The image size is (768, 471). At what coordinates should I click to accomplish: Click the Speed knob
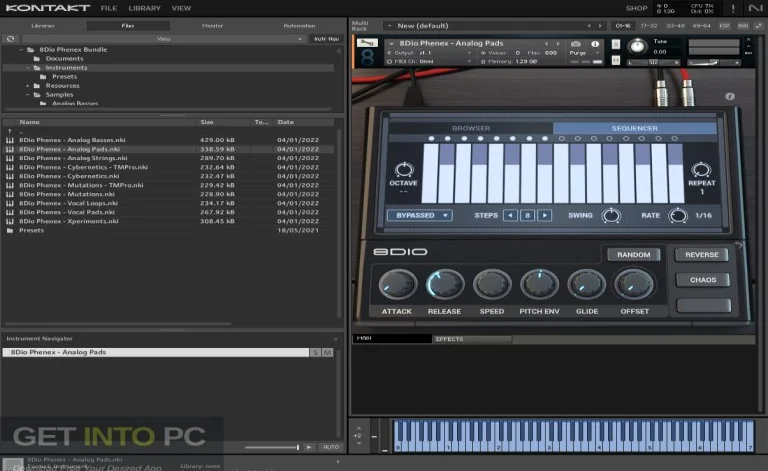(x=492, y=284)
